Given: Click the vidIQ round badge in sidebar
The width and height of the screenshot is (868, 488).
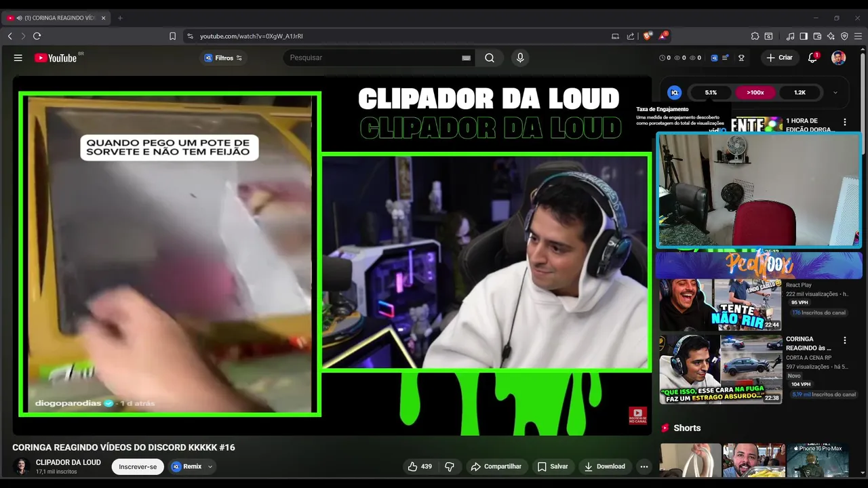Looking at the screenshot, I should coord(674,92).
